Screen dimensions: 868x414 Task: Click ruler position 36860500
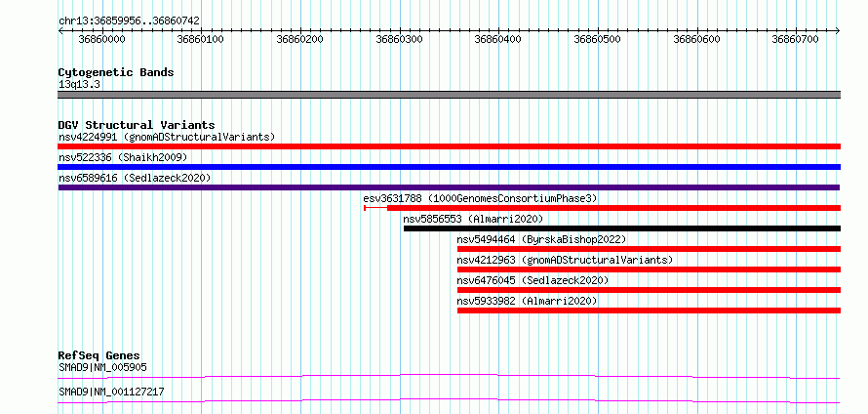tap(597, 39)
